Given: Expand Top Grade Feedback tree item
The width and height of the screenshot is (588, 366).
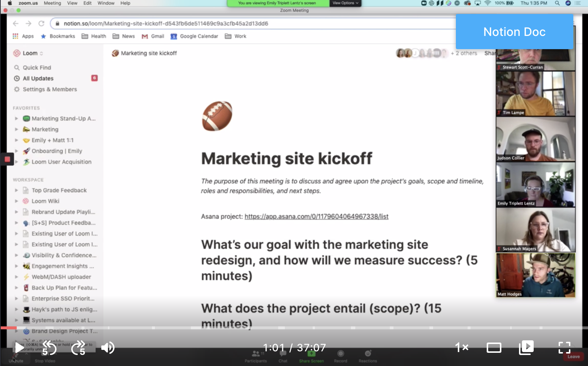Looking at the screenshot, I should [x=17, y=190].
